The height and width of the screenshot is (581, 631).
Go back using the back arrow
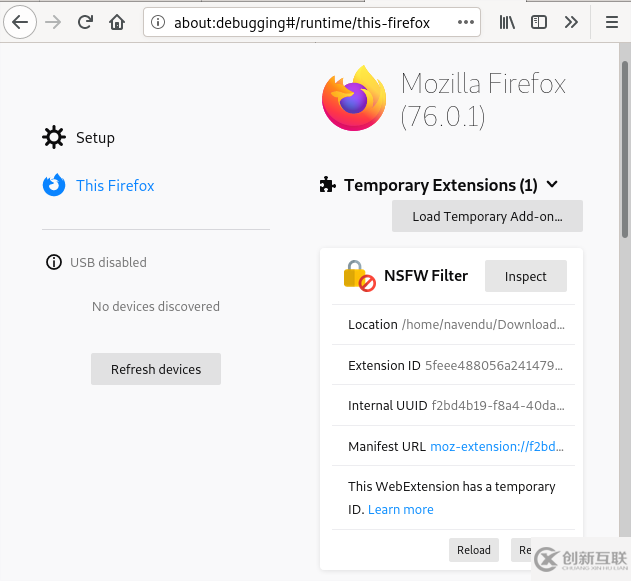pos(20,22)
